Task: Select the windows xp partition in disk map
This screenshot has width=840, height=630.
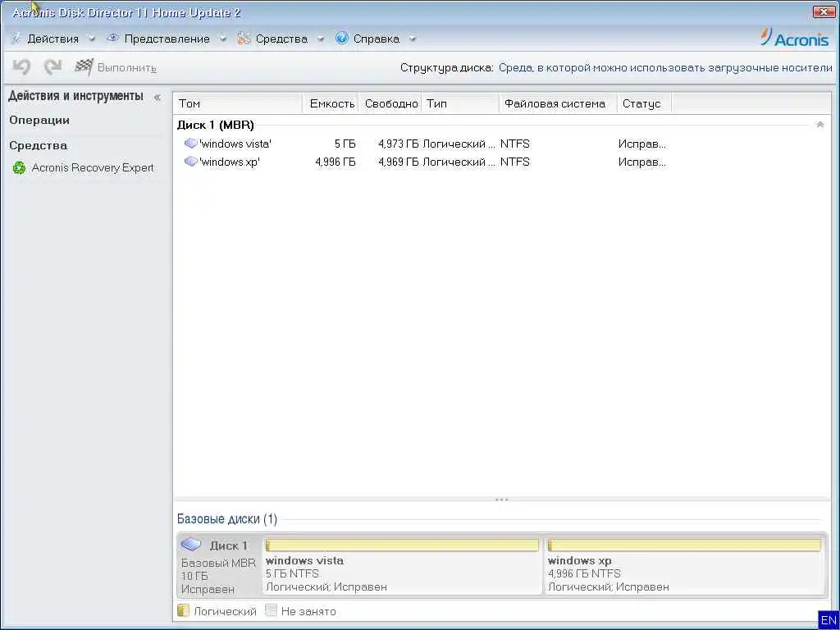Action: [684, 566]
